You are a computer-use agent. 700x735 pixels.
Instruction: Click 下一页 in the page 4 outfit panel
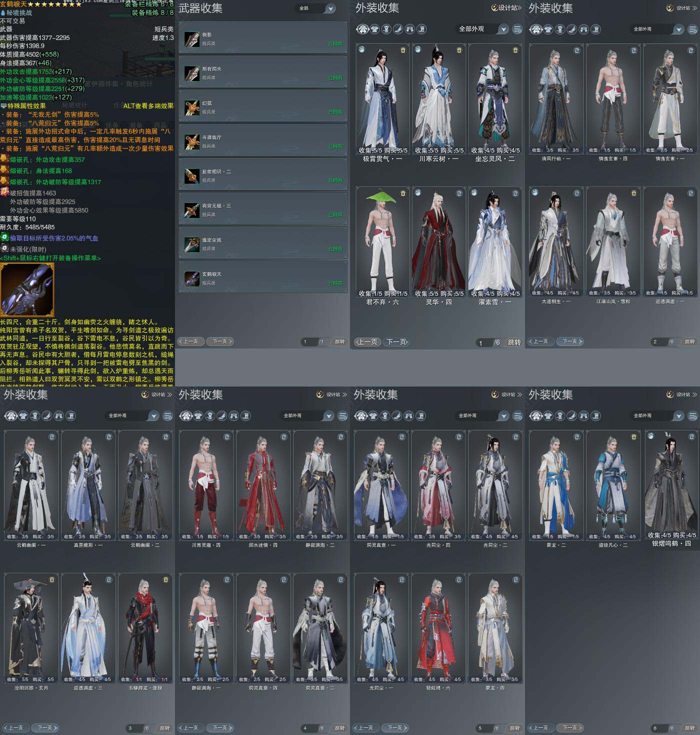tap(220, 728)
